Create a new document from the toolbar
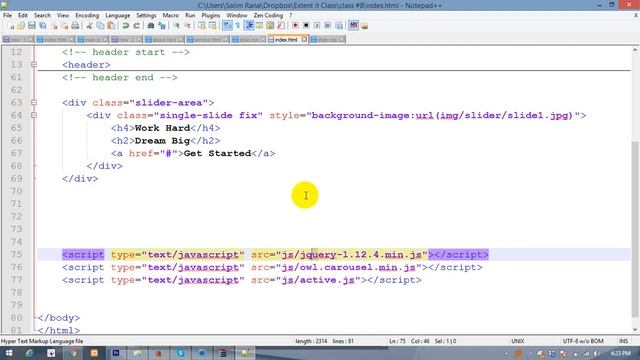This screenshot has height=360, width=640. tap(11, 26)
